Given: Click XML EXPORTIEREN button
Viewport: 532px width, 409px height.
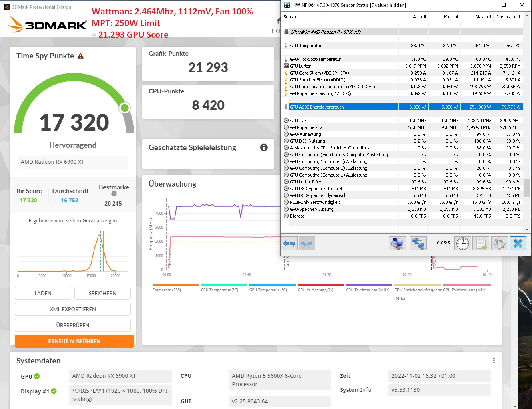Looking at the screenshot, I should 73,309.
